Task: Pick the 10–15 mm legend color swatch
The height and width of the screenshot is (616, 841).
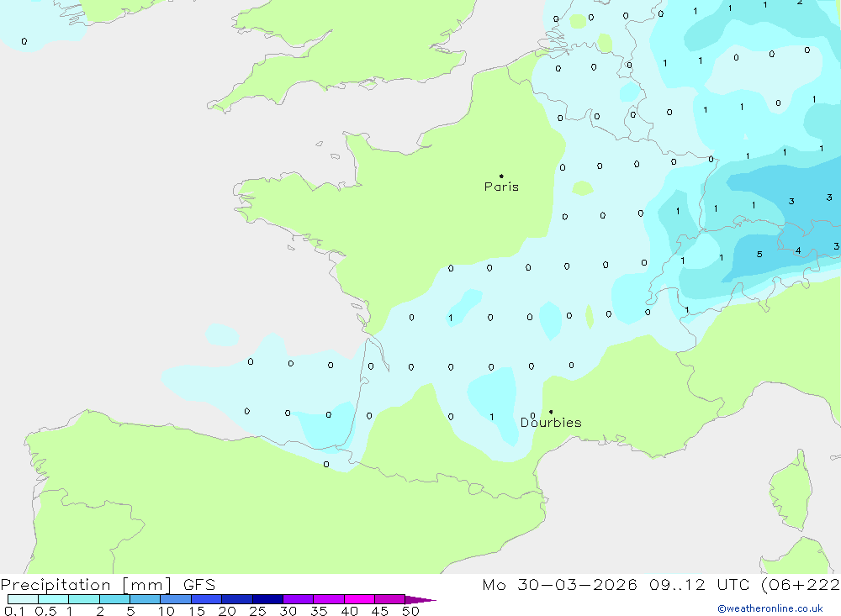Action: coord(176,599)
